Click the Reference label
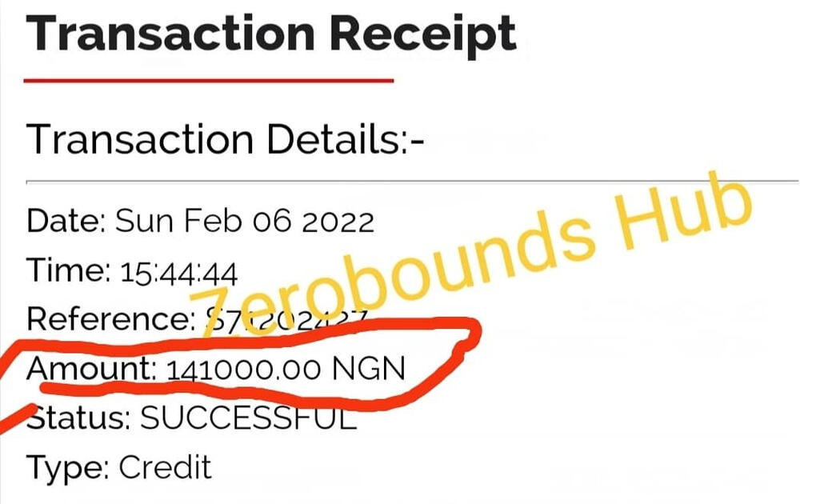Viewport: 816px width, 504px height. click(x=106, y=319)
